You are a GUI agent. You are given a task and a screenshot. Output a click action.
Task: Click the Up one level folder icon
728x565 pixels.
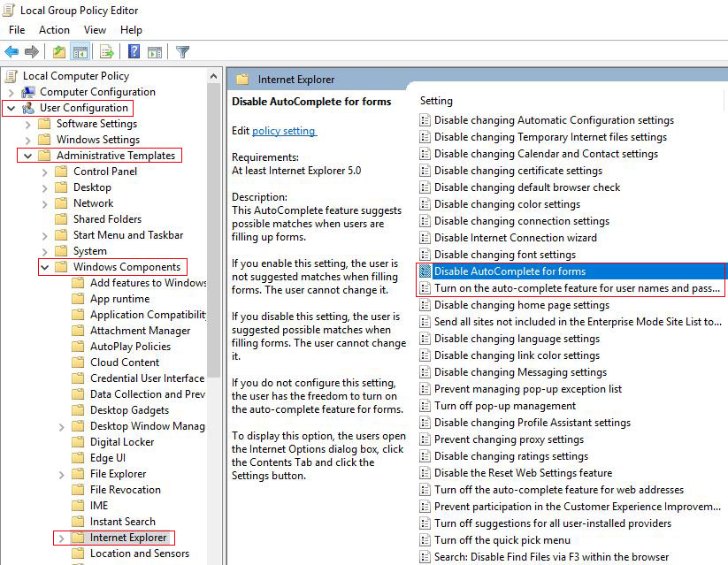point(59,51)
